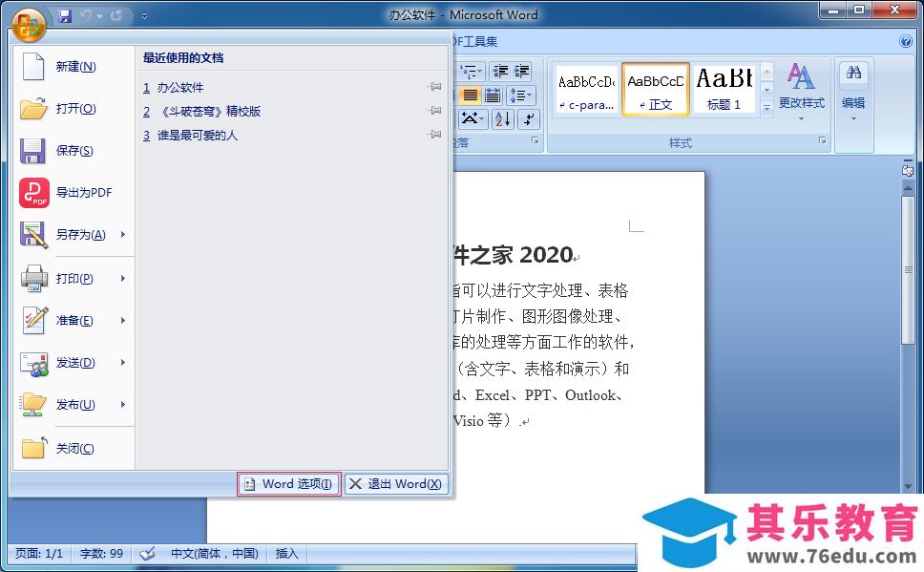Click 退出 Word(X) button

pos(396,484)
